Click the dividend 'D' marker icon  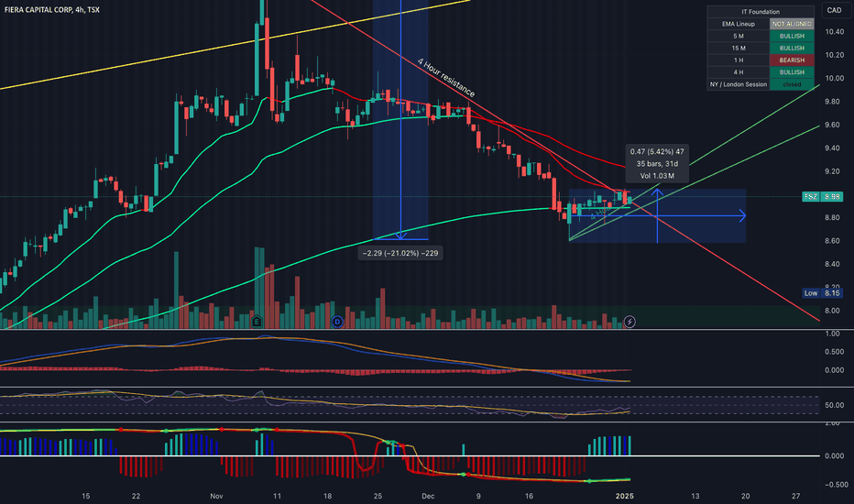(x=337, y=322)
